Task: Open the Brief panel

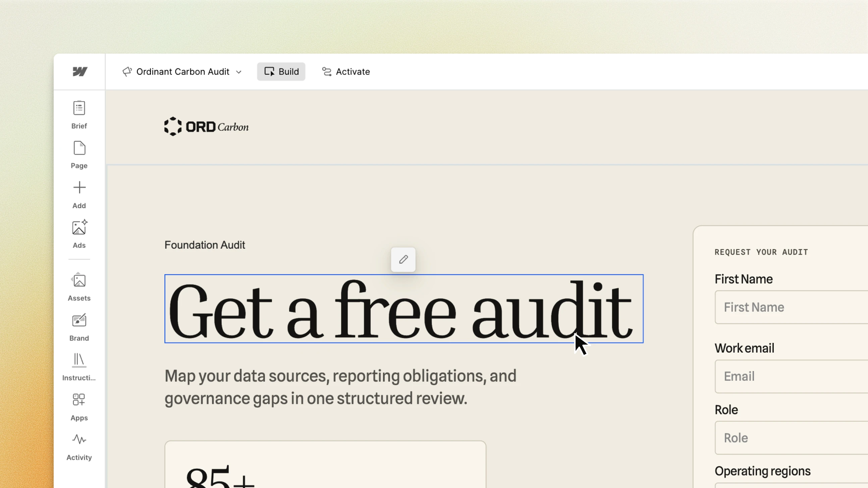Action: pos(79,115)
